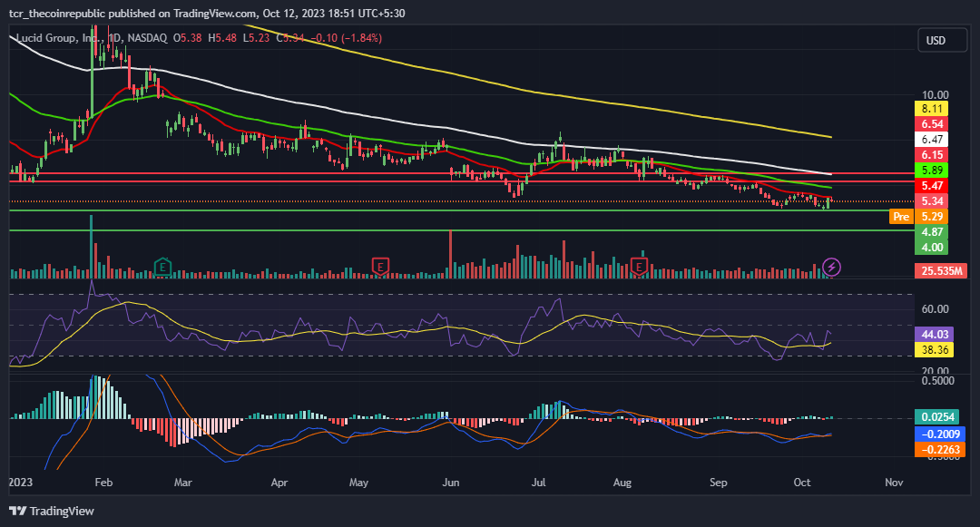Click the published-on TradingView.com header text
This screenshot has height=527, width=980.
point(207,13)
